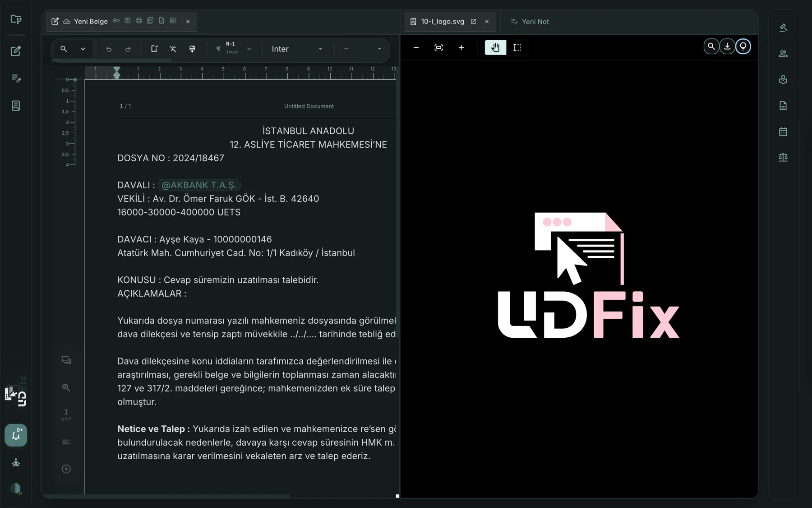Click the @AKBANK T.A.Ş. mention chip
Screen dimensions: 812x508
click(199, 185)
